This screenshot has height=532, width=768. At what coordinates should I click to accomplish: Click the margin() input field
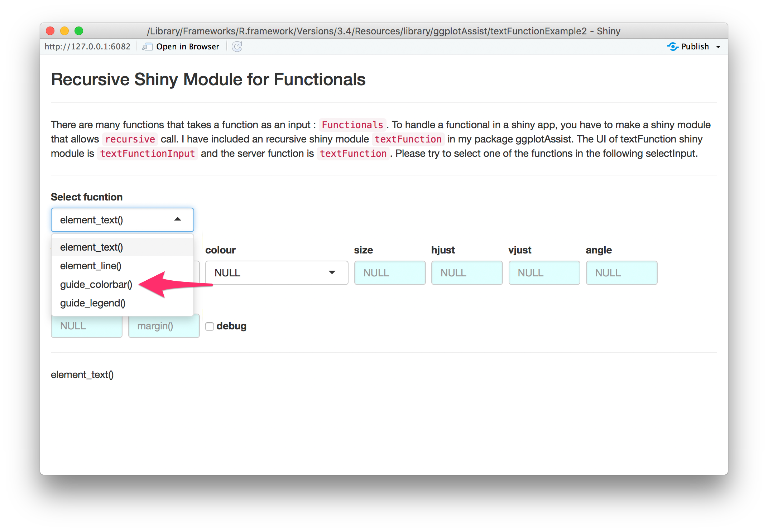164,326
